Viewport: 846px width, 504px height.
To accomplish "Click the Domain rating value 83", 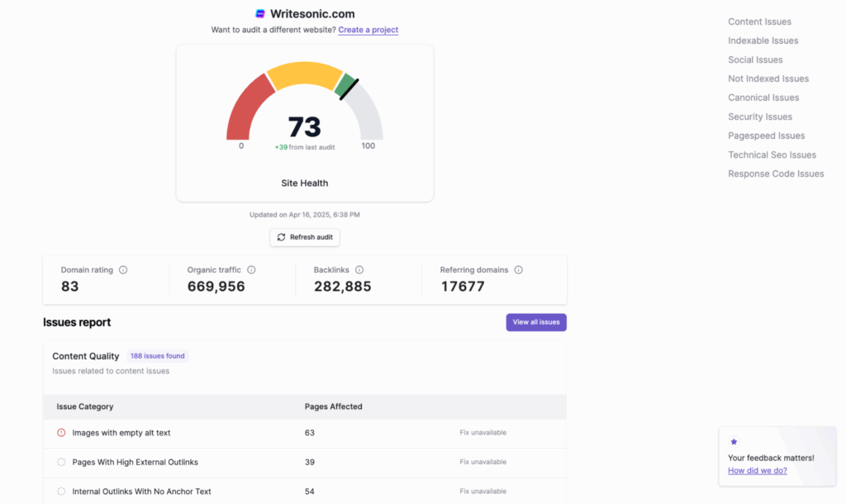I will click(69, 287).
